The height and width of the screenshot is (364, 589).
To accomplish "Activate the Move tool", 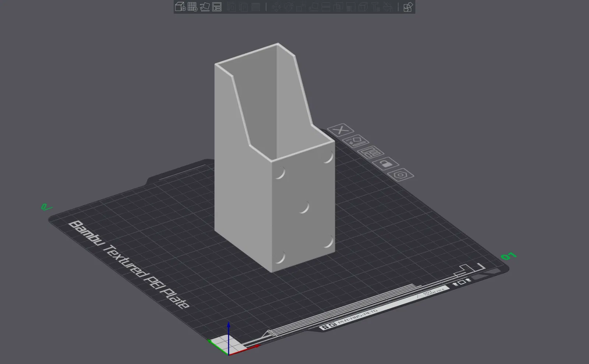I will coord(276,7).
